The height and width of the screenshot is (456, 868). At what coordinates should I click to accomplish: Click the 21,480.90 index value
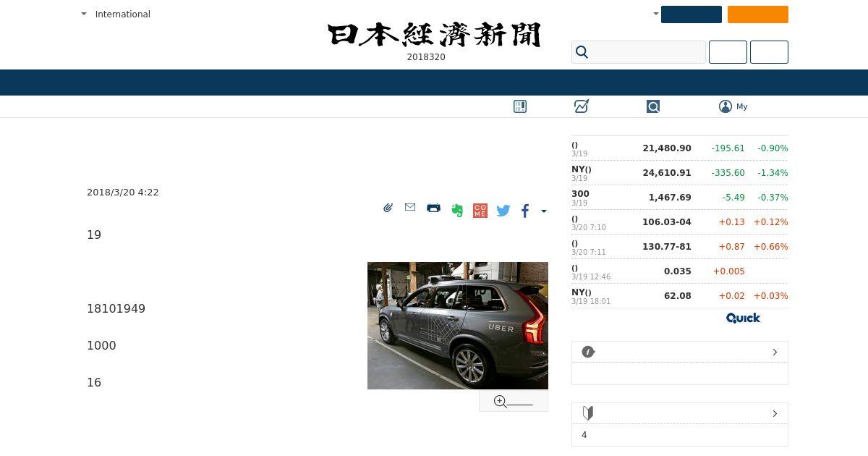click(x=667, y=148)
